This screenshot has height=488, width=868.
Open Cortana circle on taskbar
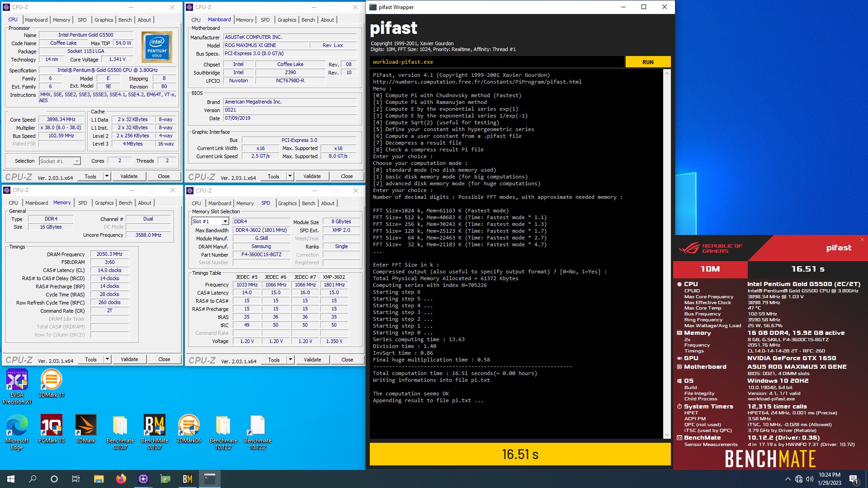click(54, 479)
